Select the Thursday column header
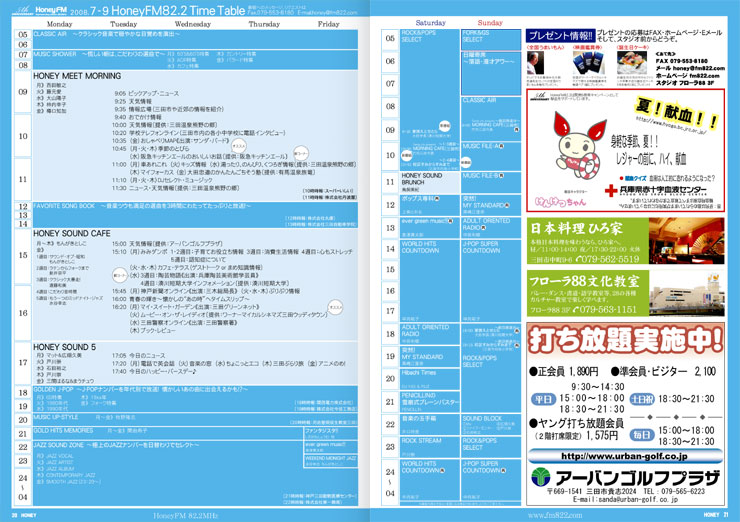Image resolution: width=740 pixels, height=522 pixels. 264,24
